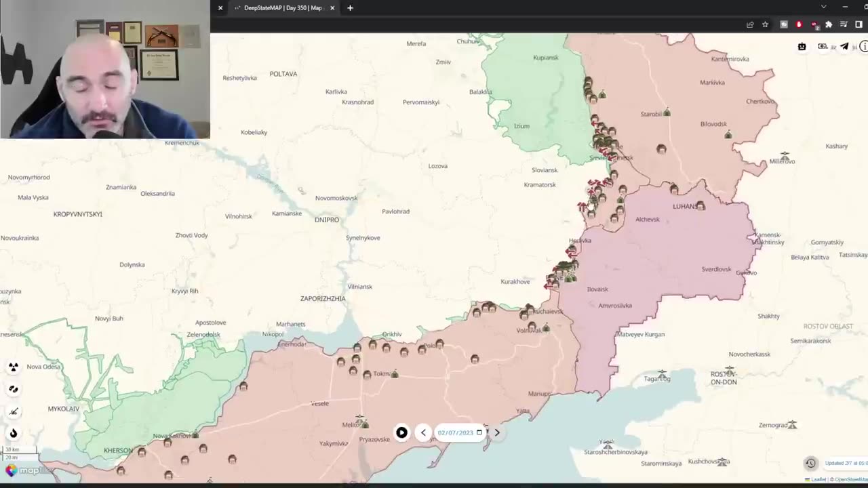Click the Kramatorsk city label
Image resolution: width=868 pixels, height=488 pixels.
[540, 185]
